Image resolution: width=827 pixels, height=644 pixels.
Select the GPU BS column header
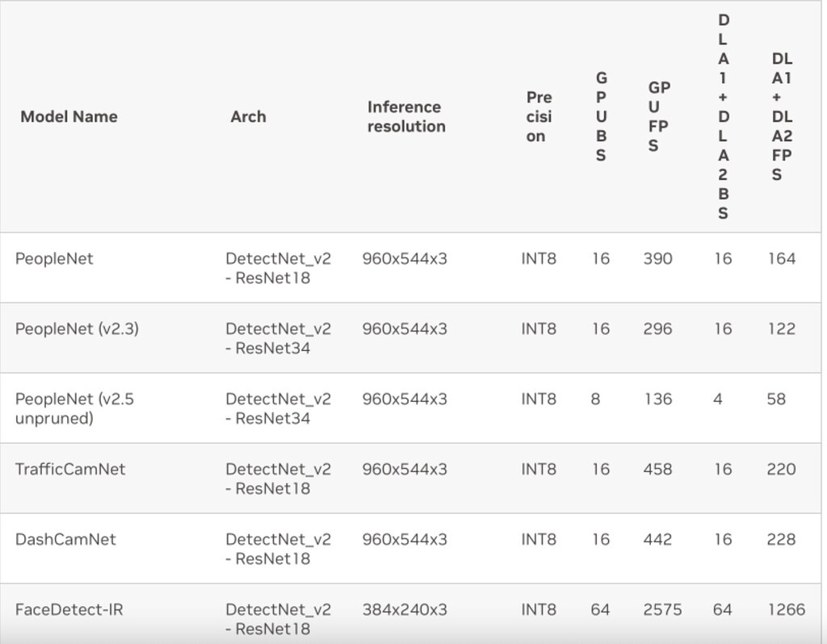coord(601,116)
